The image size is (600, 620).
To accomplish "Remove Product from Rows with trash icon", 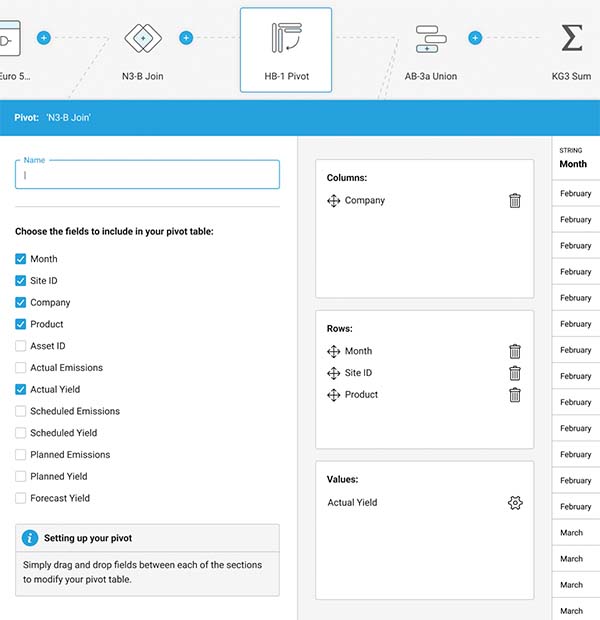I will (x=515, y=395).
